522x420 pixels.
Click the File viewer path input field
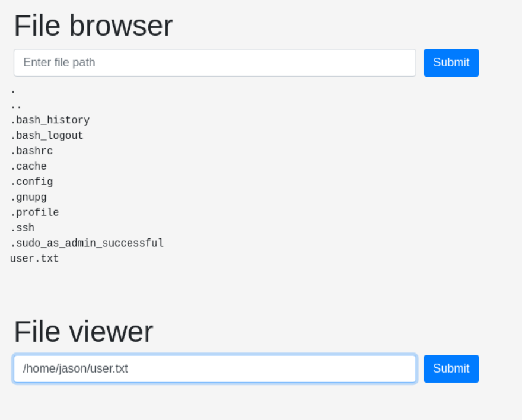[215, 369]
